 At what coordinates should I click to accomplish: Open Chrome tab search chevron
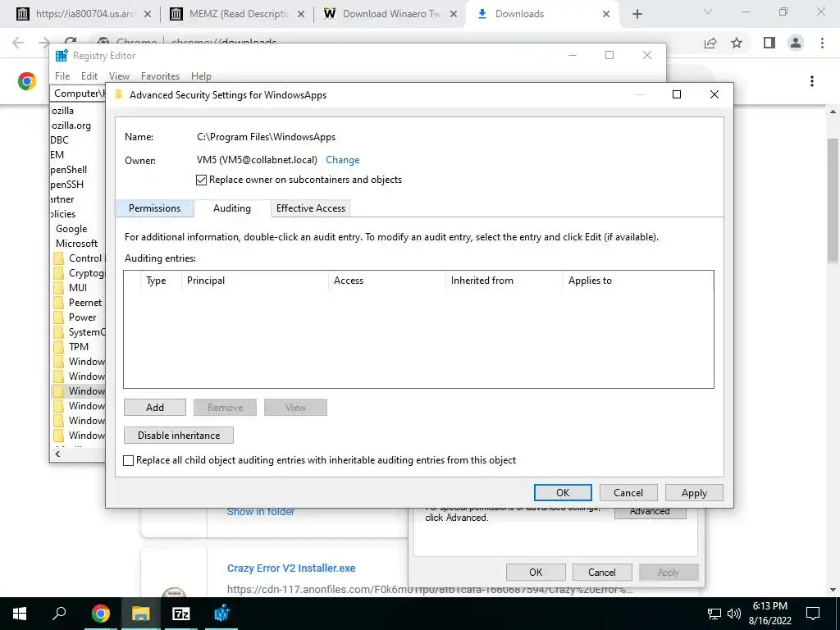708,11
